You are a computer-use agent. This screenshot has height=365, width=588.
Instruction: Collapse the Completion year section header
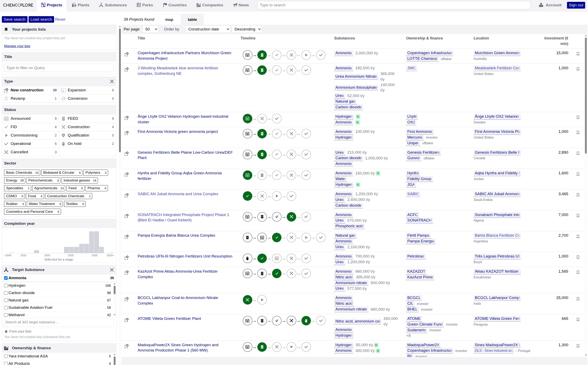[x=59, y=224]
